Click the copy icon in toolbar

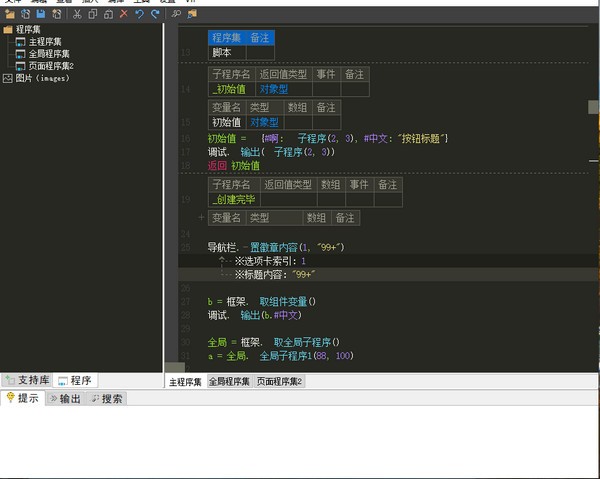click(x=93, y=15)
